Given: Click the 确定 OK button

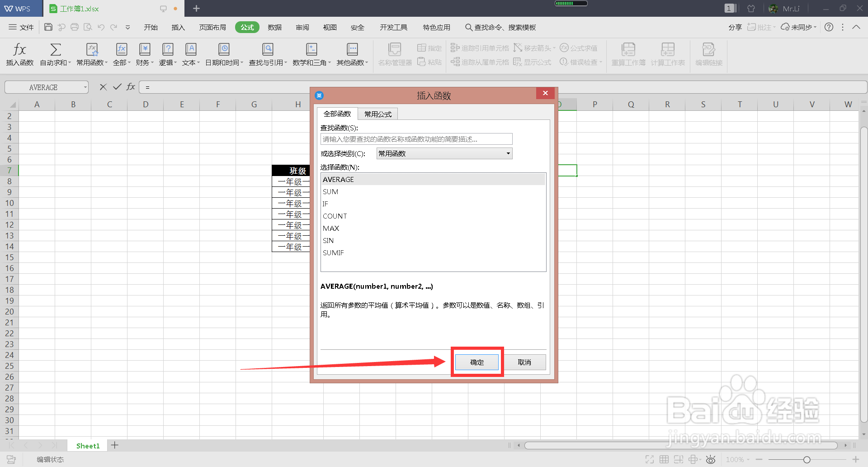Looking at the screenshot, I should click(477, 362).
